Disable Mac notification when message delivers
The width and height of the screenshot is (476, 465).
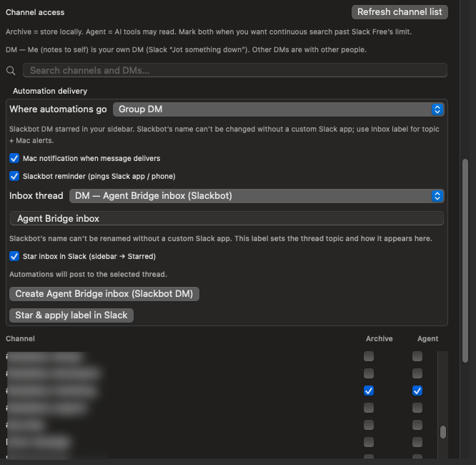tap(14, 158)
